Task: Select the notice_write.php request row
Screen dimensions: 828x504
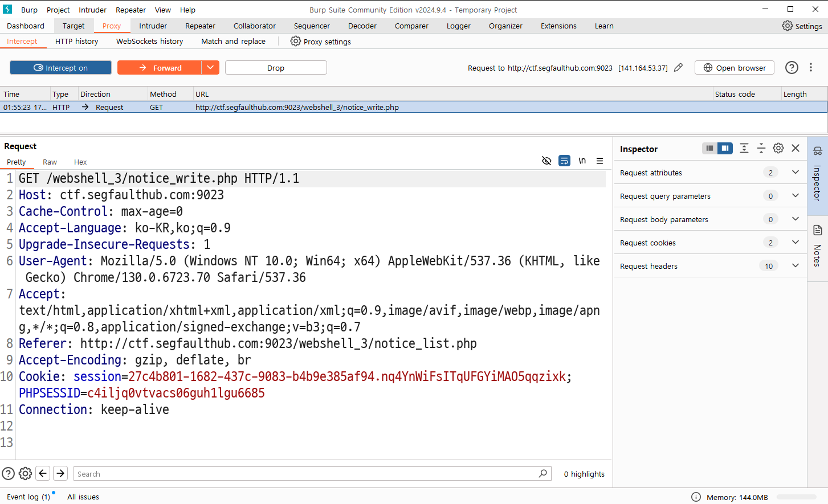Action: [414, 107]
